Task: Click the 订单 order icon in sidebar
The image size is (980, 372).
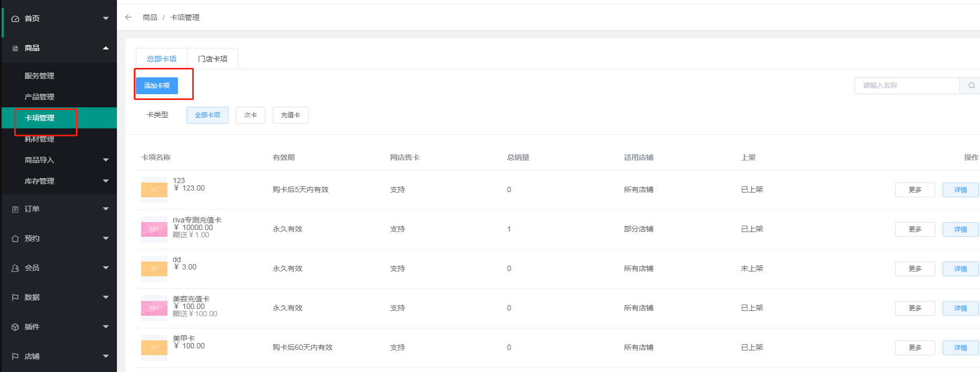Action: [x=15, y=209]
